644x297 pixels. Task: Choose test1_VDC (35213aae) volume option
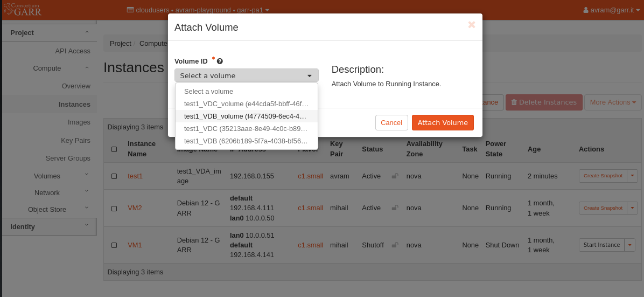pos(247,129)
